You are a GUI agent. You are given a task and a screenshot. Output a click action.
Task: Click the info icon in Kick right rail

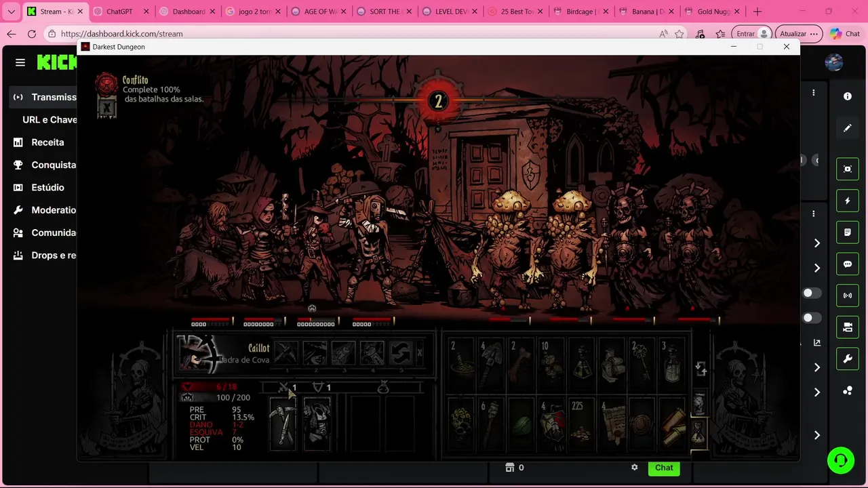(847, 96)
